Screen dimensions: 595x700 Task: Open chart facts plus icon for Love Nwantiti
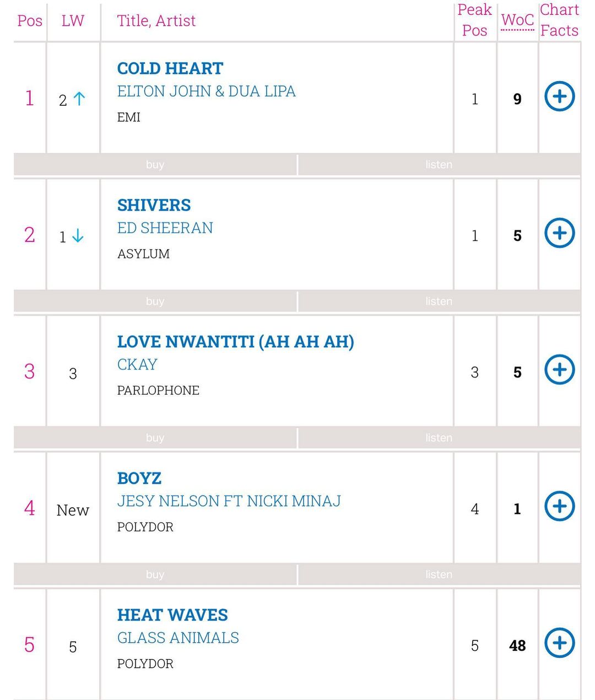click(x=559, y=370)
